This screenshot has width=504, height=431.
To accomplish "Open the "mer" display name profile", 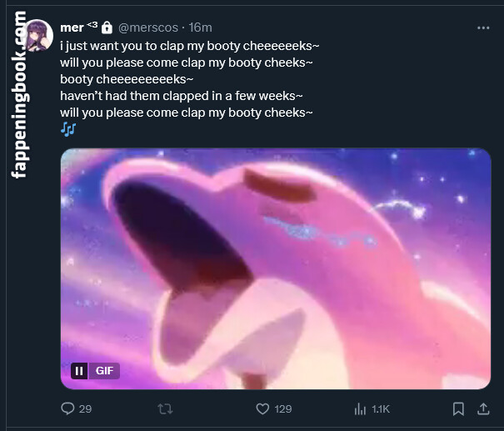I will [72, 28].
